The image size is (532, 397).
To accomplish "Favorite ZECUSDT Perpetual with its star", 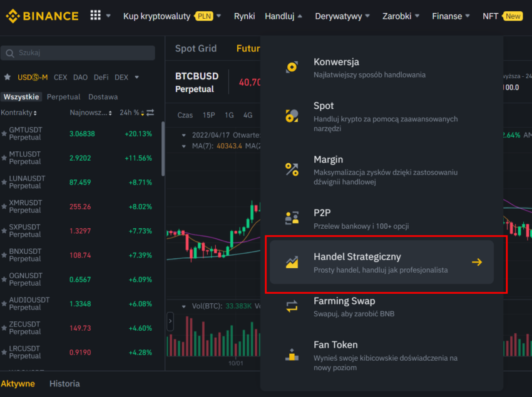I will 4,328.
